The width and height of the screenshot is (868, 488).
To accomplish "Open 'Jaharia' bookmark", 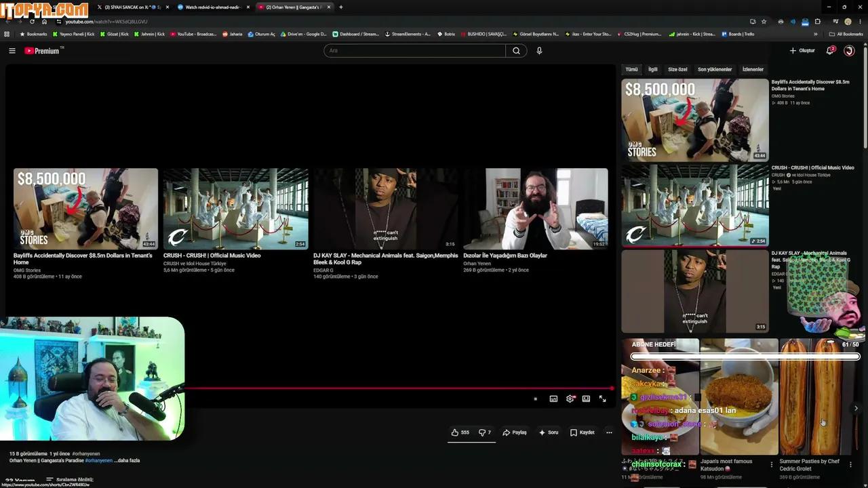I will point(233,34).
